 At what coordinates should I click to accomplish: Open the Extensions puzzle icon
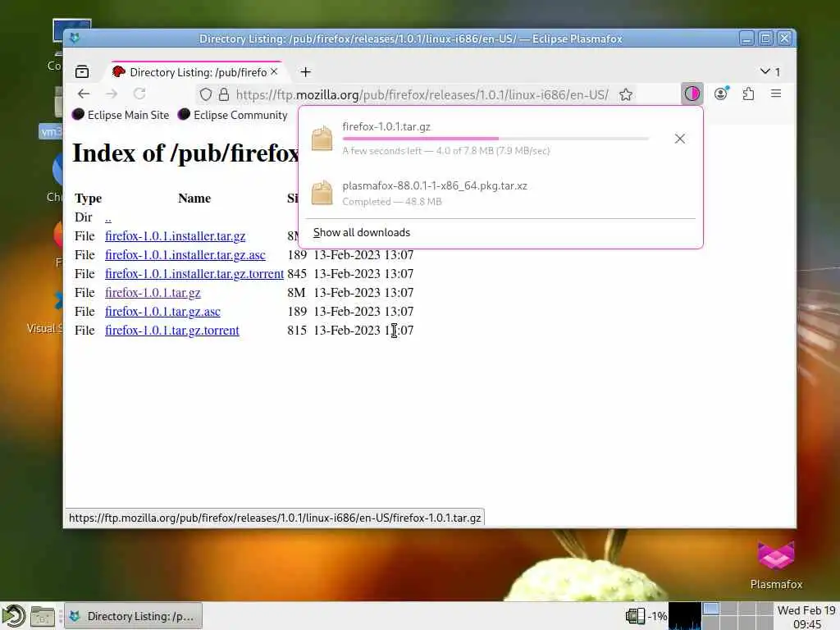tap(748, 94)
